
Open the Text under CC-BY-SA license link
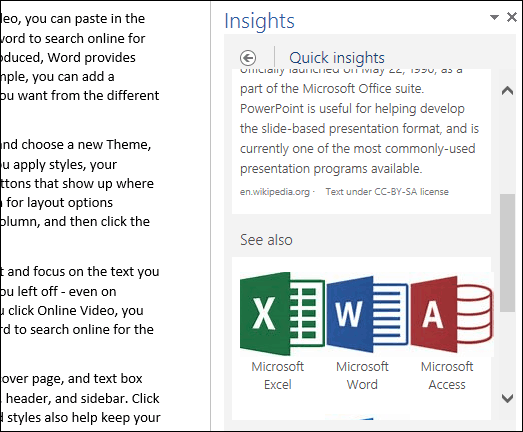point(387,192)
